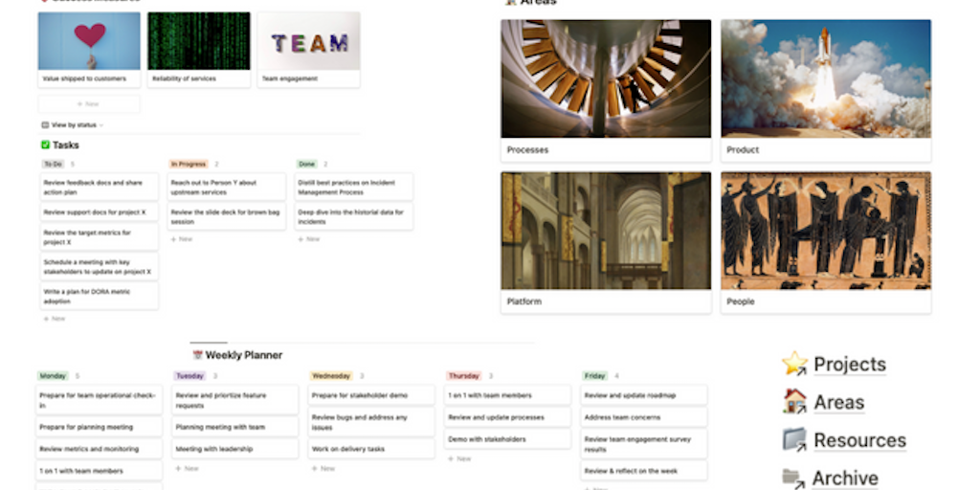Open Monday item Prepare for planning meeting
The height and width of the screenshot is (490, 980).
pyautogui.click(x=100, y=428)
